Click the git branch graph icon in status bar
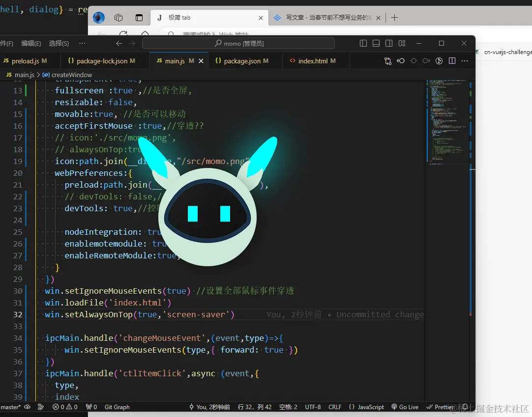The height and width of the screenshot is (417, 532). [41, 407]
